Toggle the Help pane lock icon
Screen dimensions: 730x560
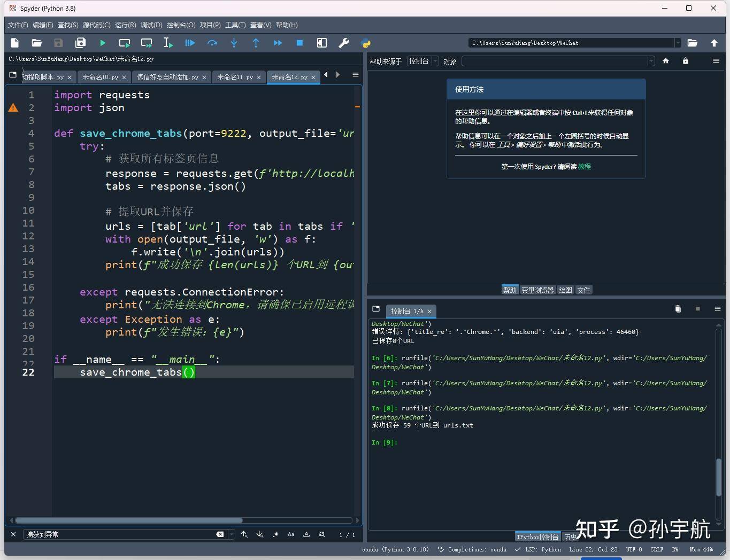[x=685, y=61]
